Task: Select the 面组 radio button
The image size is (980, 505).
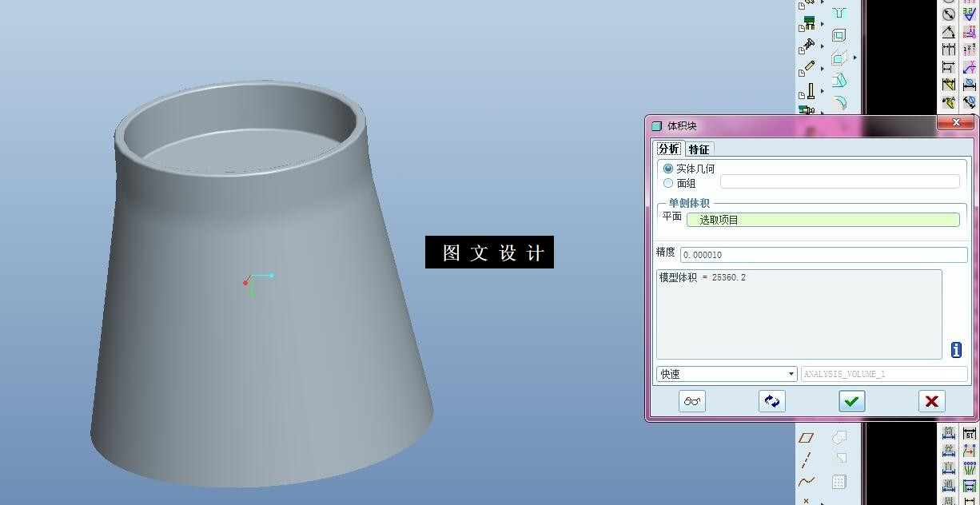Action: 668,183
